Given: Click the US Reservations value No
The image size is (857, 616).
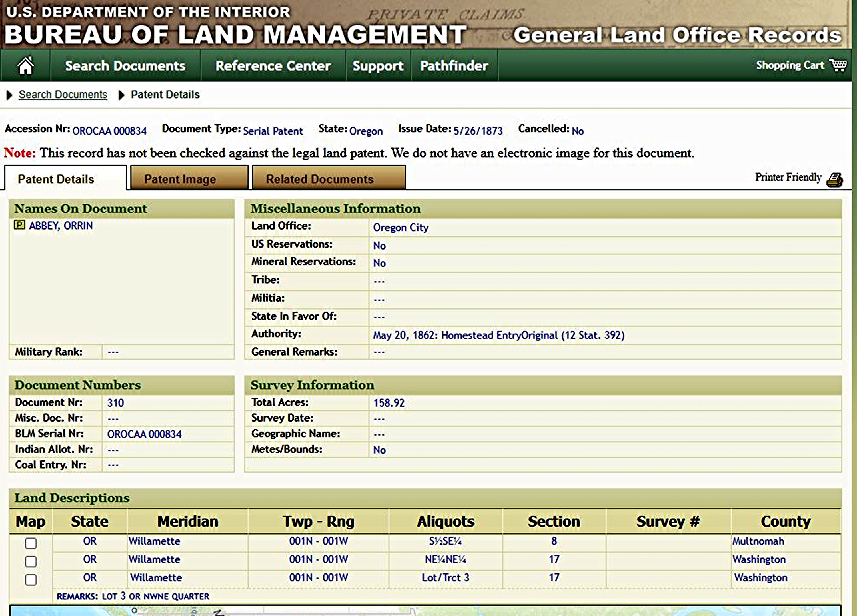Looking at the screenshot, I should (379, 246).
